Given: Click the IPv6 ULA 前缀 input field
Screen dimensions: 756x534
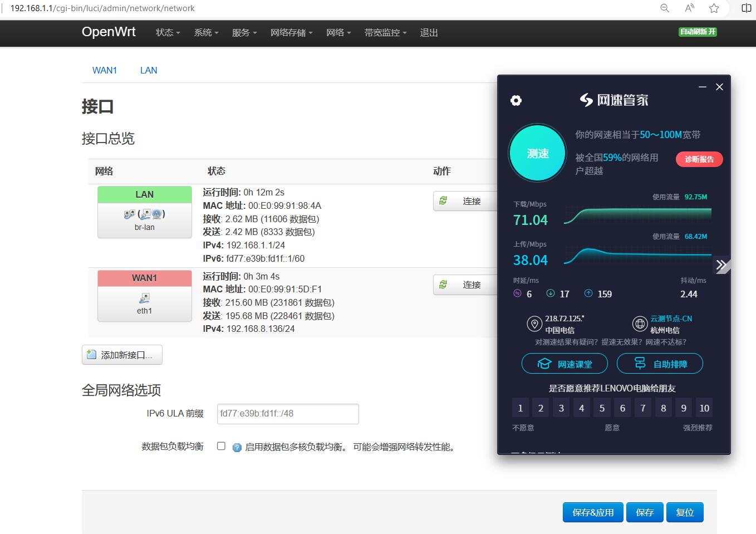Looking at the screenshot, I should pos(288,414).
